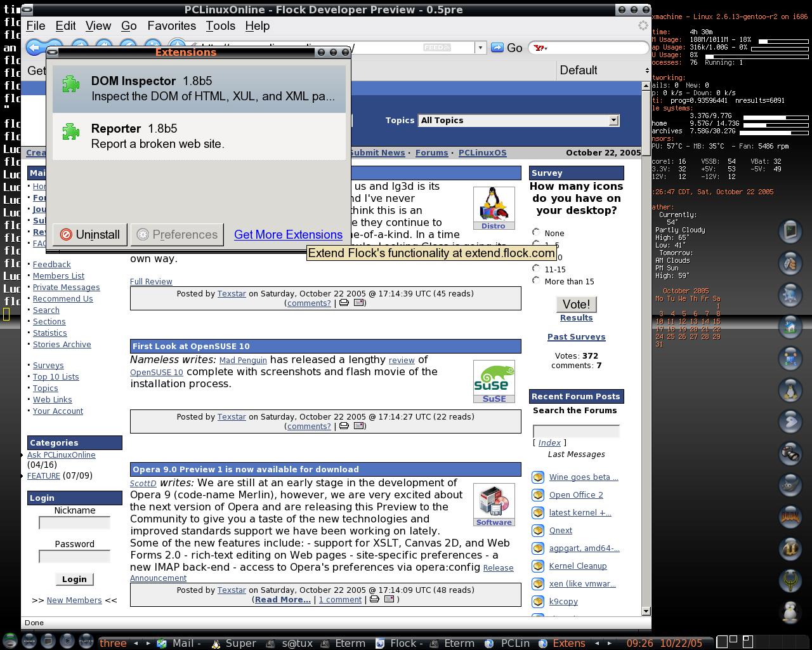Click the Tux penguin dock icon
Viewport: 812px width, 650px height.
click(x=790, y=390)
